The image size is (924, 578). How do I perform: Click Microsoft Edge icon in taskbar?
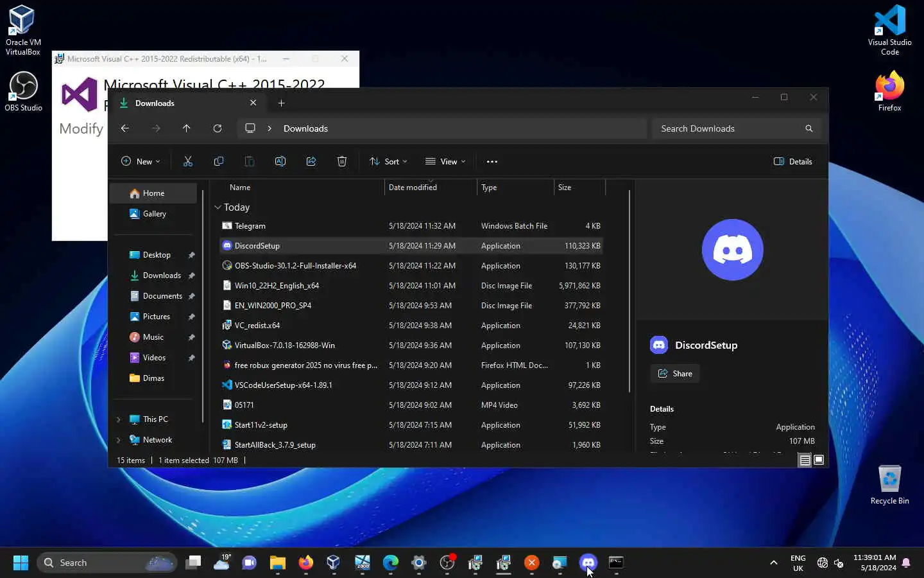click(x=391, y=563)
